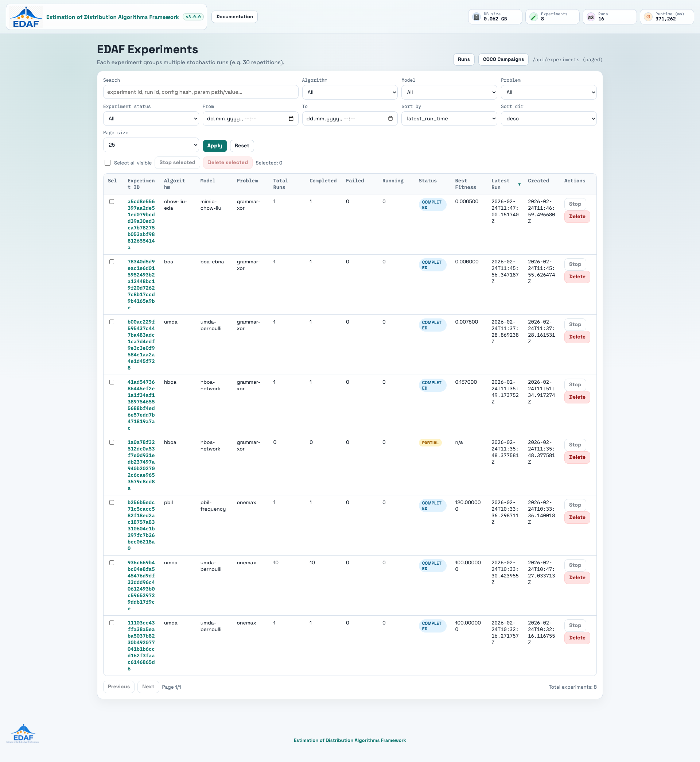Click the EDAF logo in header
The height and width of the screenshot is (762, 700).
click(x=26, y=17)
